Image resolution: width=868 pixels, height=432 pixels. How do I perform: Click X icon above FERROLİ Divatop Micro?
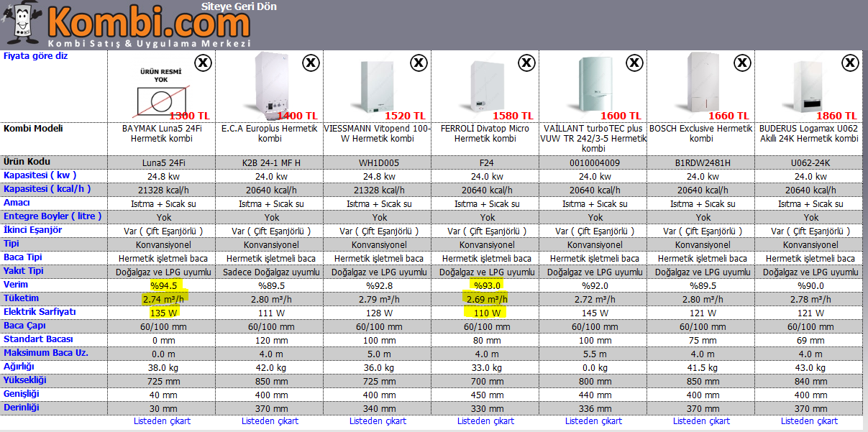tap(526, 63)
